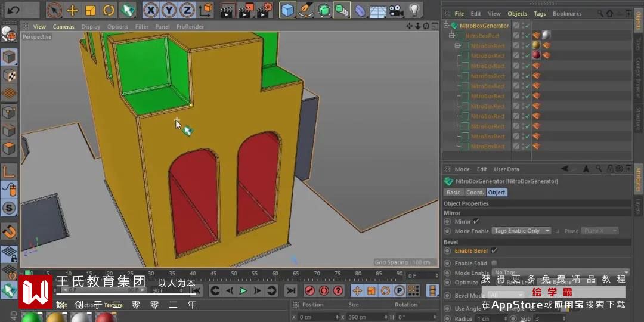Open the Edit Render Settings icon
This screenshot has height=322, width=644.
pyautogui.click(x=264, y=10)
